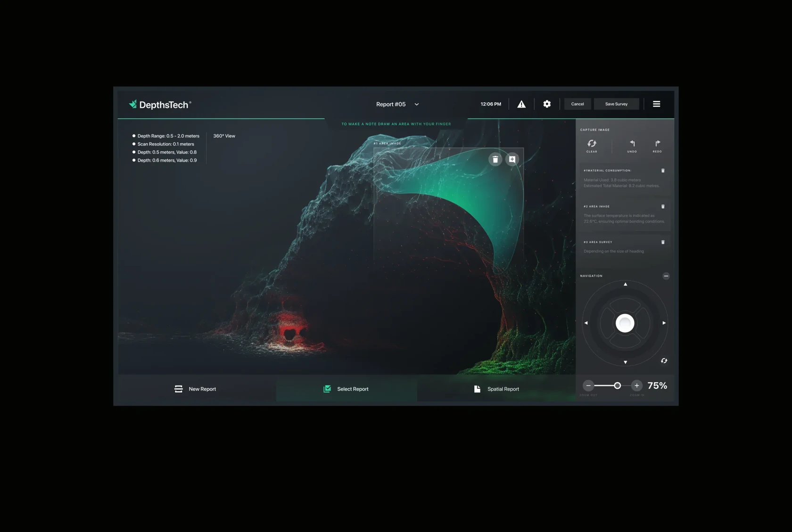Viewport: 792px width, 532px height.
Task: Click the 12:06 PM time display
Action: coord(491,104)
